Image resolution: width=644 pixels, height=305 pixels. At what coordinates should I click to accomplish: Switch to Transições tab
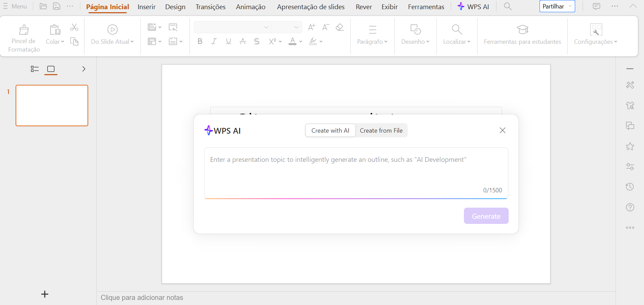point(211,7)
